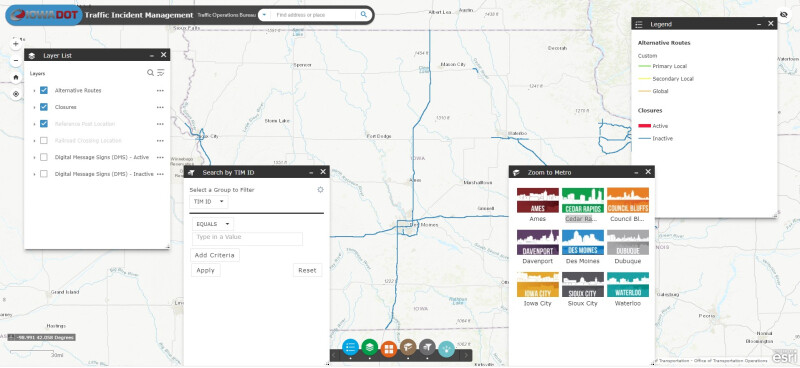Open the TIM ID group dropdown
The width and height of the screenshot is (800, 368).
pos(209,202)
